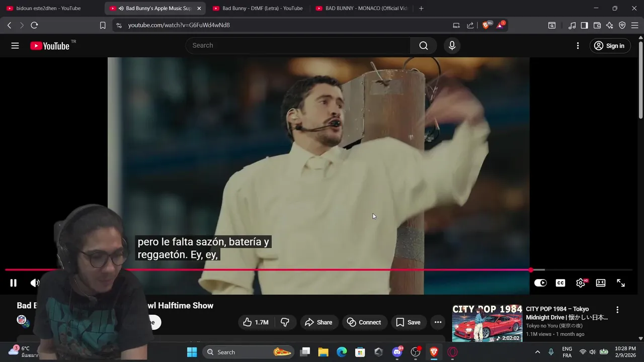Click the Sign in button
This screenshot has width=644, height=362.
609,46
